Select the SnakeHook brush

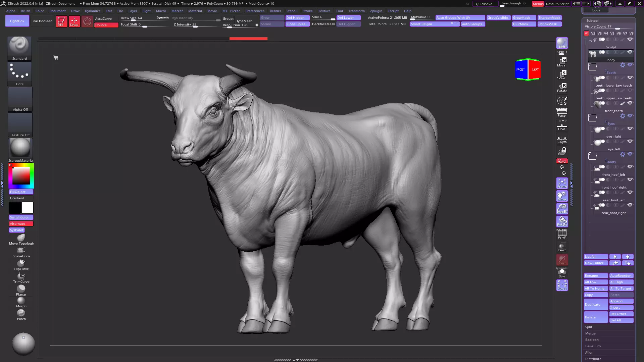click(21, 252)
